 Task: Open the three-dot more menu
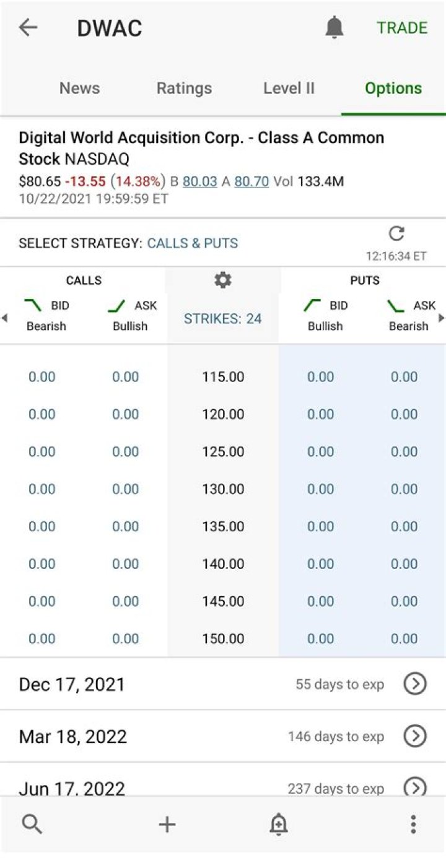[413, 824]
